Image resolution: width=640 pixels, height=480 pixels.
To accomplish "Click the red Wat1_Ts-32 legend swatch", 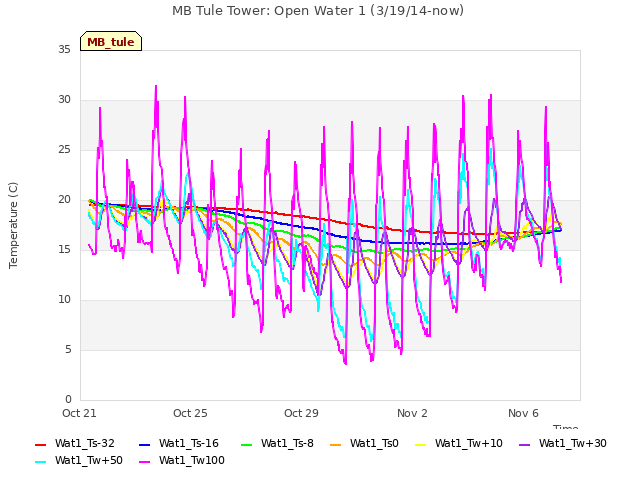I will coord(41,444).
